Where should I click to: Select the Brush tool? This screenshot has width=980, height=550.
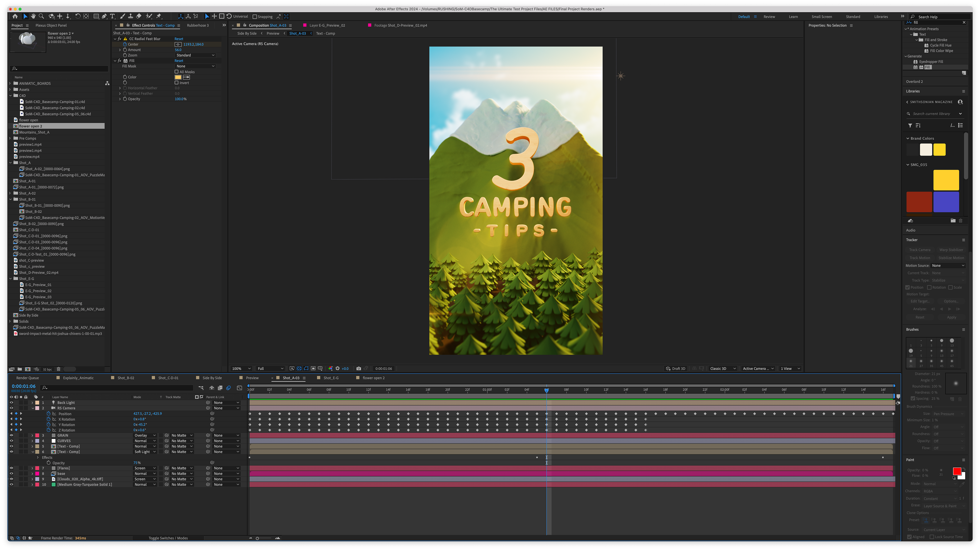122,16
